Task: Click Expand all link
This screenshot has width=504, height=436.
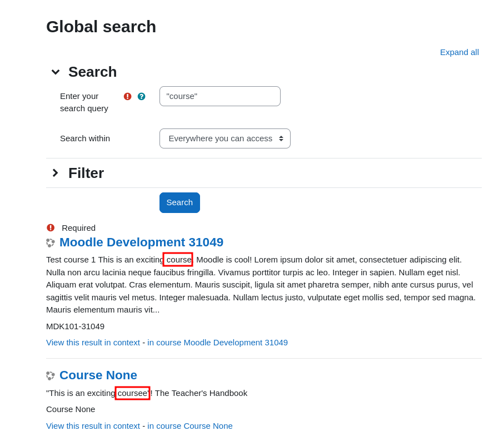Action: [460, 52]
